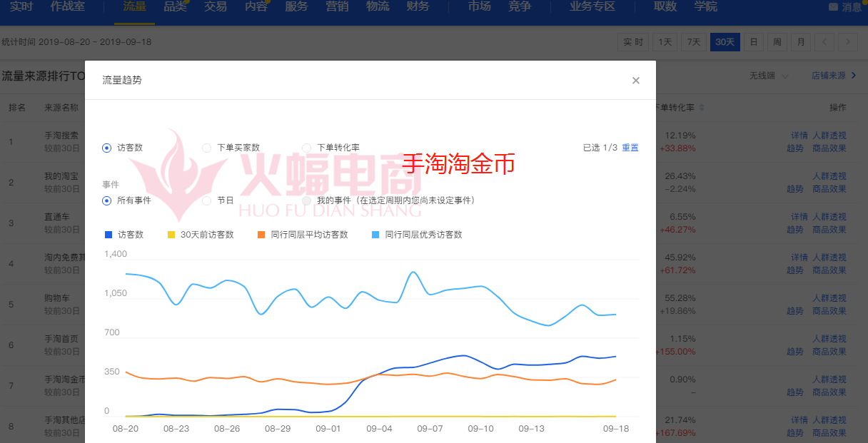The image size is (868, 443).
Task: Switch to the 交易 tab
Action: (216, 8)
